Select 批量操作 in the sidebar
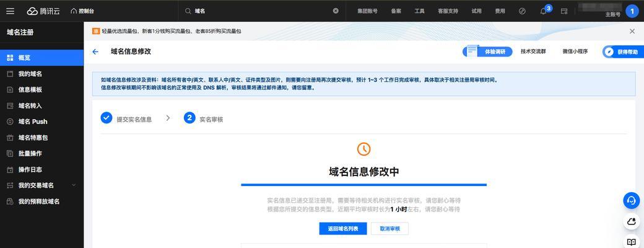Image resolution: width=644 pixels, height=248 pixels. click(42, 153)
